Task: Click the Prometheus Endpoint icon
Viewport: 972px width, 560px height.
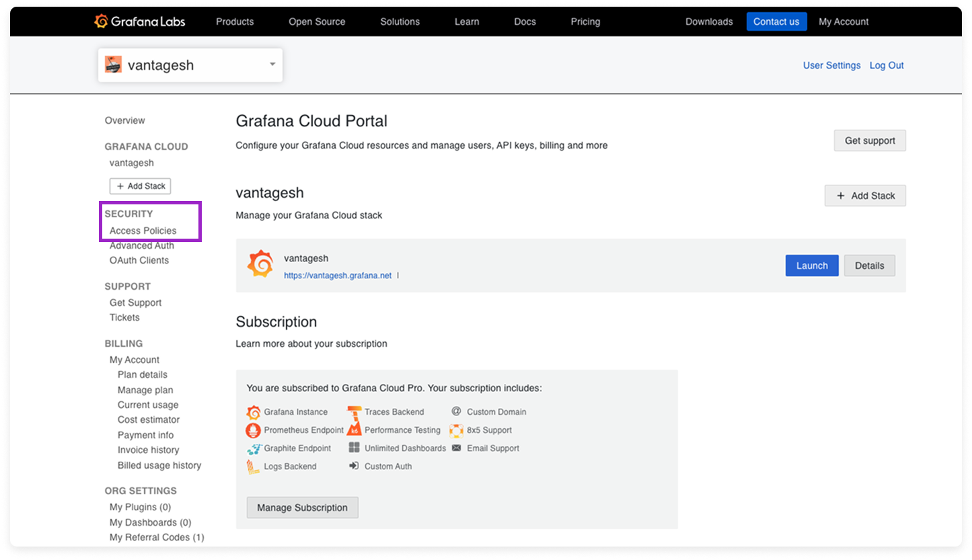Action: point(254,430)
